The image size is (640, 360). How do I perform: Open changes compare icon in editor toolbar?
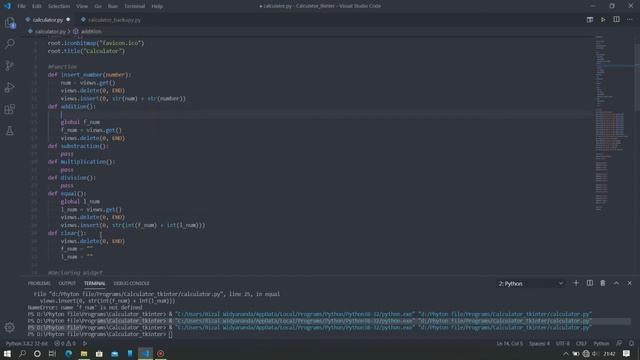[590, 20]
